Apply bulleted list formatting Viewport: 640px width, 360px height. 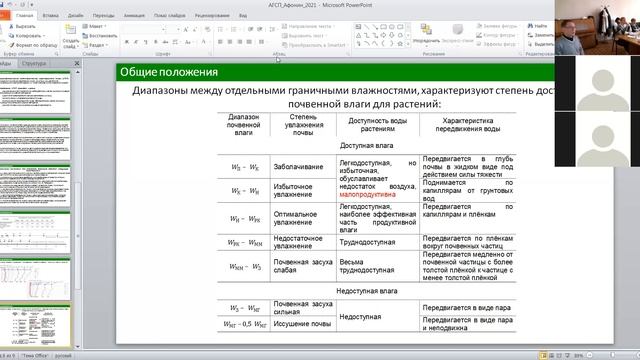tap(221, 29)
